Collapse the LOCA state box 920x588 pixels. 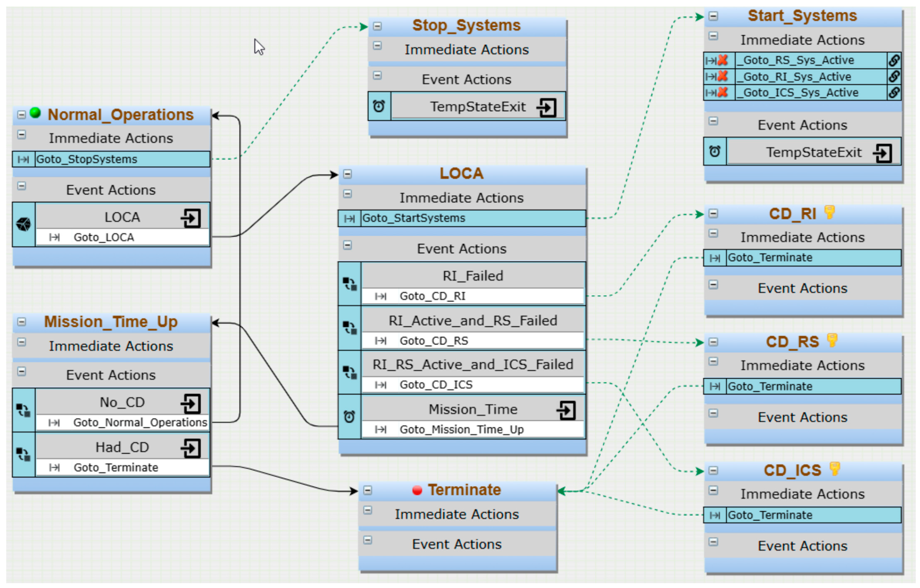pos(347,174)
